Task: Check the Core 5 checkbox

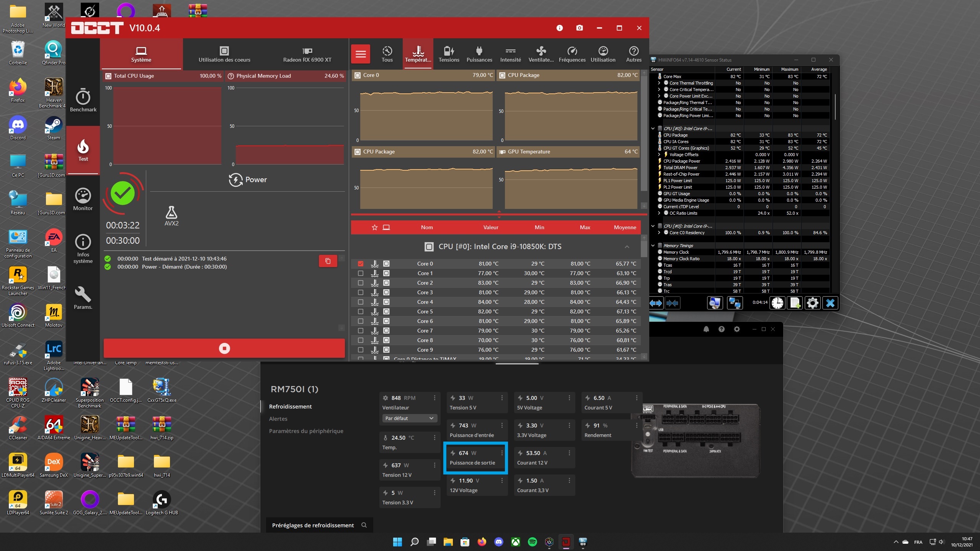Action: [361, 311]
